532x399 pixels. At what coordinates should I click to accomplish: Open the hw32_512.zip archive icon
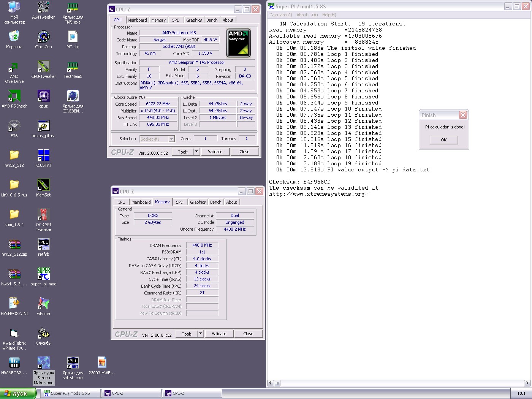[14, 244]
